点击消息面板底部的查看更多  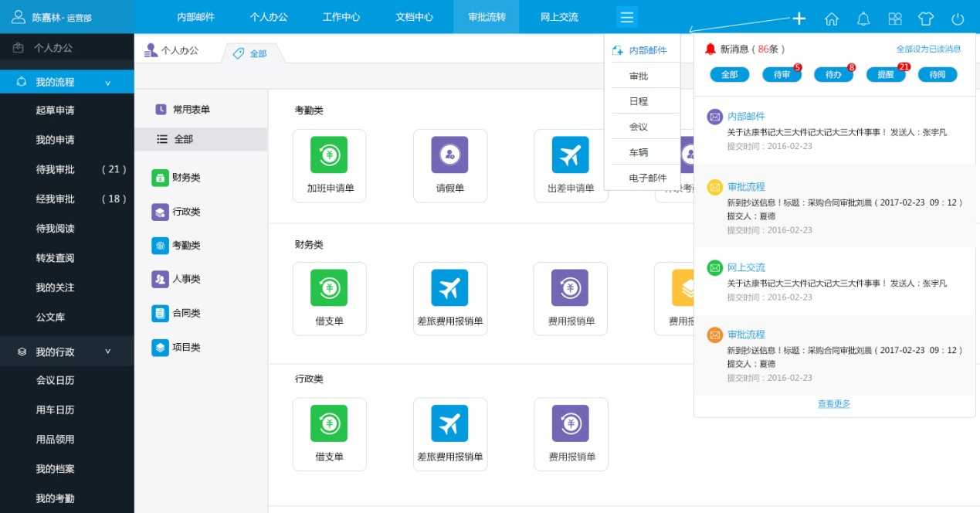click(833, 403)
